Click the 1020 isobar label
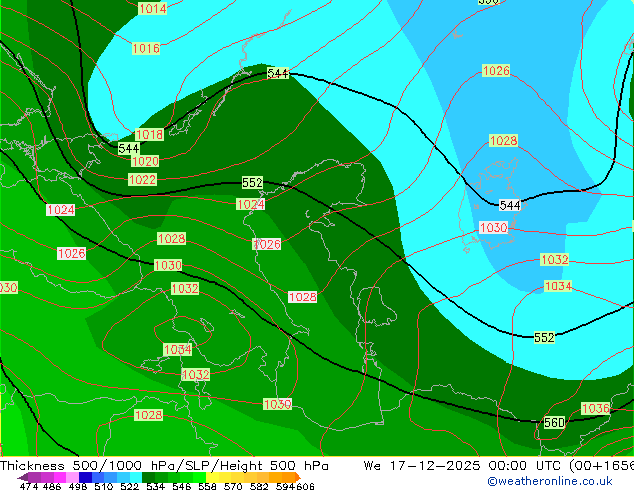The height and width of the screenshot is (490, 634). click(x=145, y=161)
